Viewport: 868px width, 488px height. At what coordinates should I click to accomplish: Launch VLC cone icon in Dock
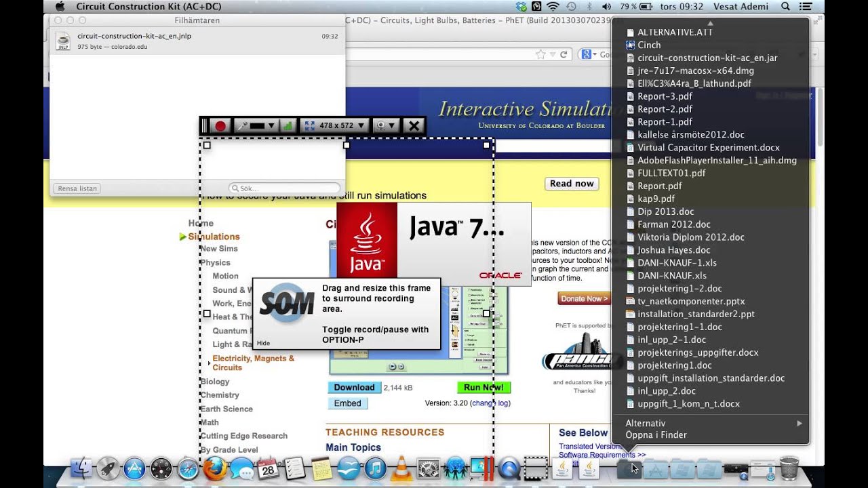(x=402, y=468)
